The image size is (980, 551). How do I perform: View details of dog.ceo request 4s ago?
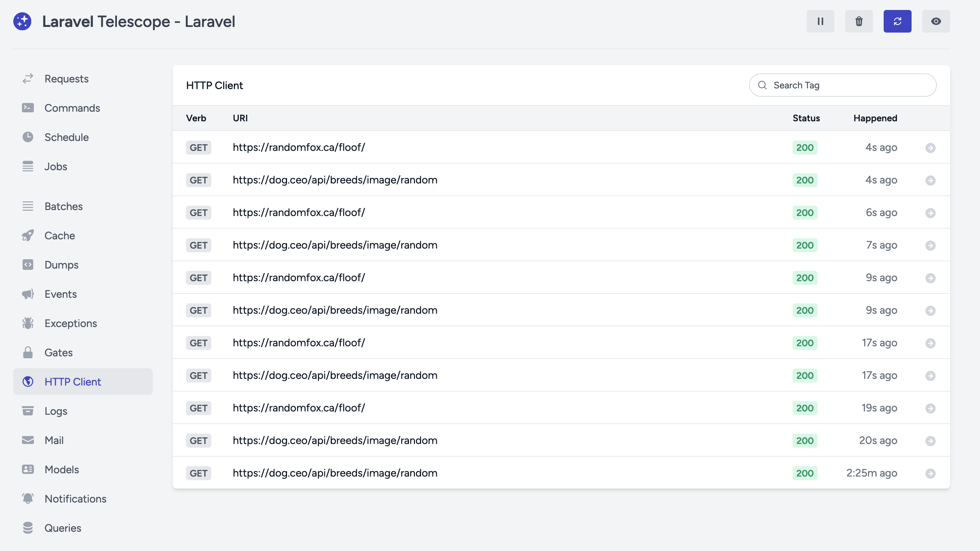[931, 180]
